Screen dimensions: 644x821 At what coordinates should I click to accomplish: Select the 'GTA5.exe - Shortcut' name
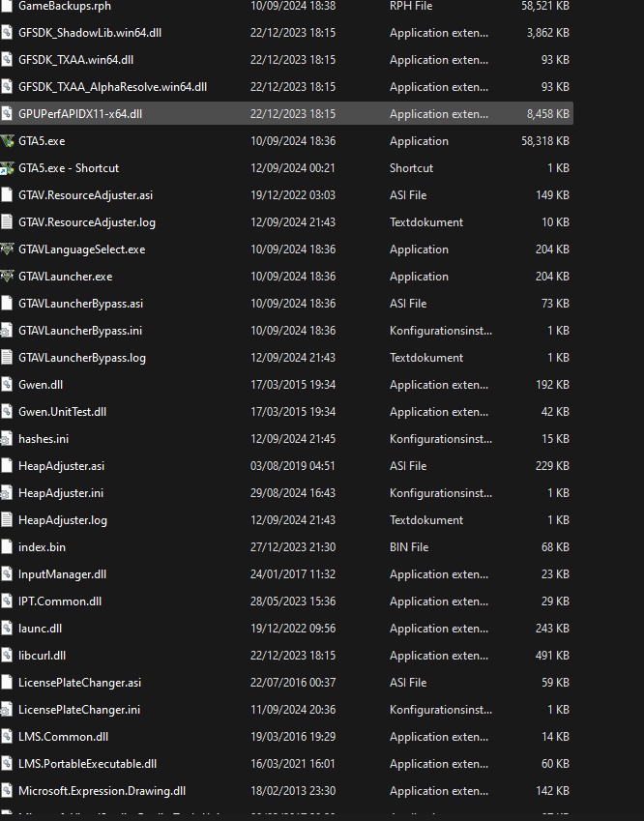coord(69,168)
